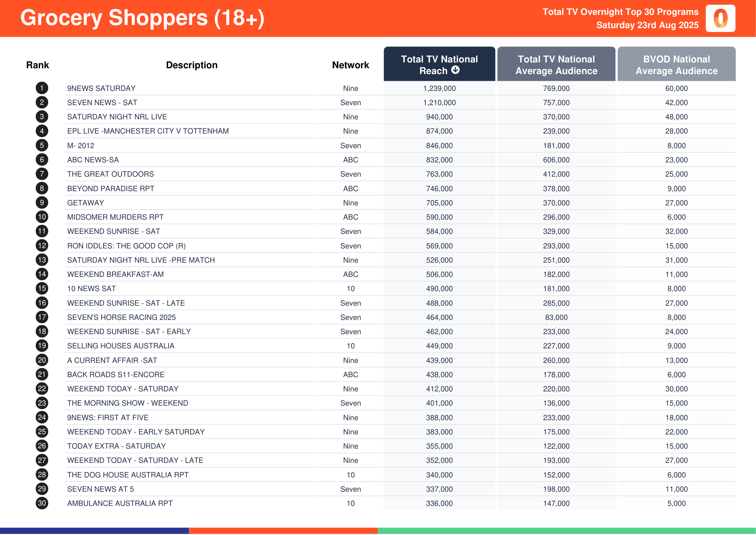Select BVOD National Average Audience header
This screenshot has height=535, width=756.
point(676,64)
